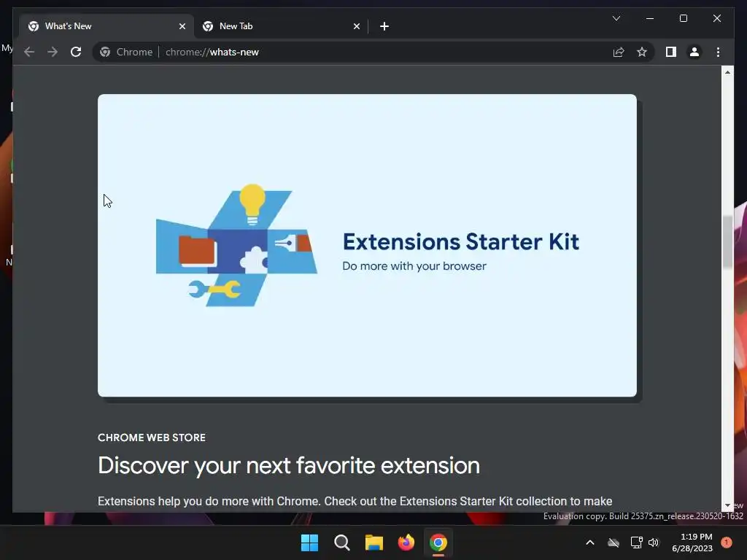The image size is (747, 560).
Task: Launch Firefox from the taskbar
Action: pos(406,542)
